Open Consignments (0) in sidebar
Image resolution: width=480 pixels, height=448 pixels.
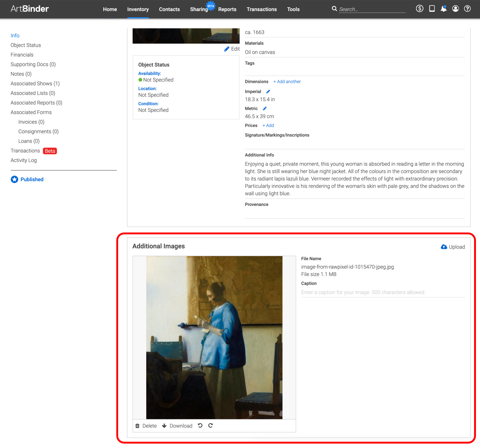pyautogui.click(x=38, y=131)
